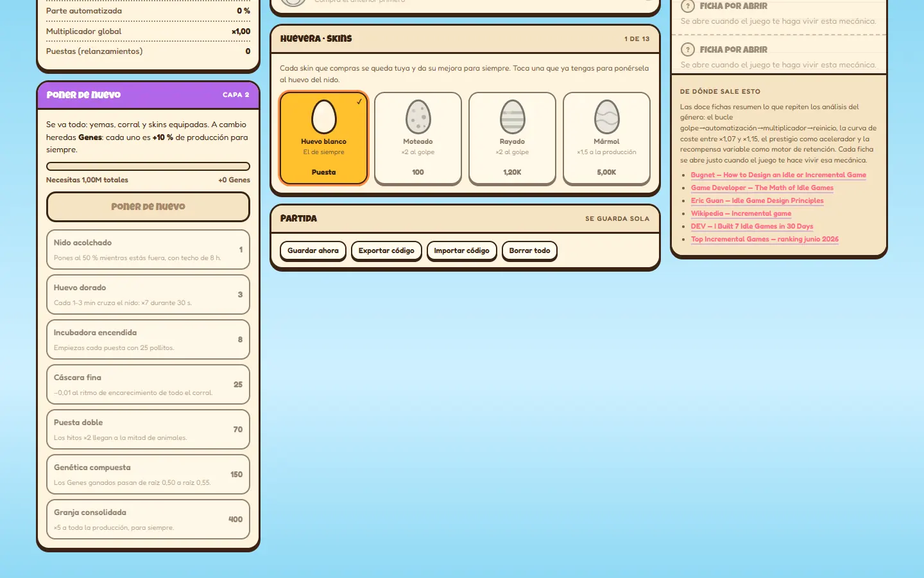This screenshot has height=578, width=924.
Task: Click the Poner de nuevo prestige button
Action: tap(148, 207)
